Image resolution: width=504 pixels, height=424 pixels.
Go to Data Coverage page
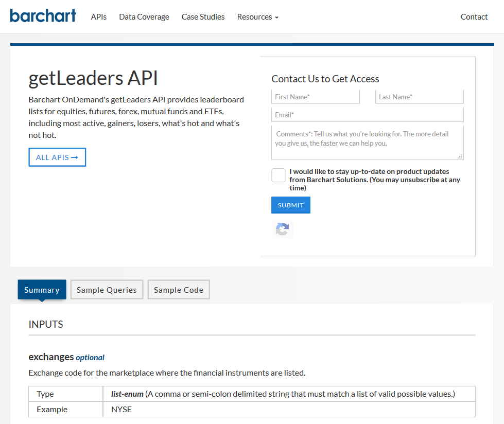point(144,16)
